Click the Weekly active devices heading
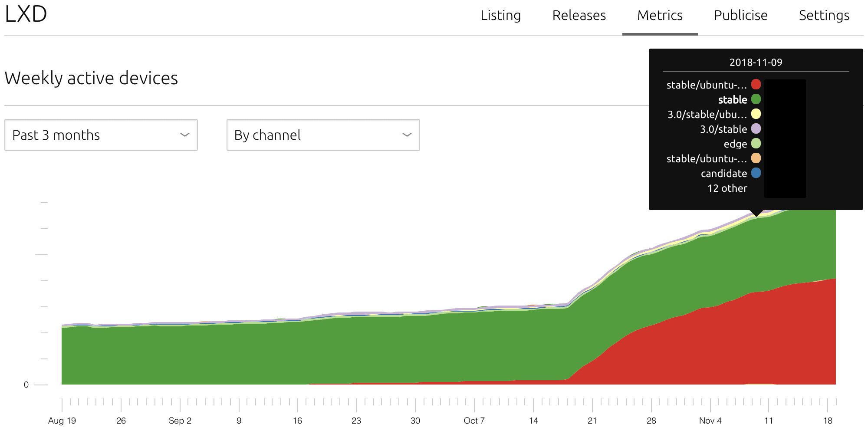 91,79
